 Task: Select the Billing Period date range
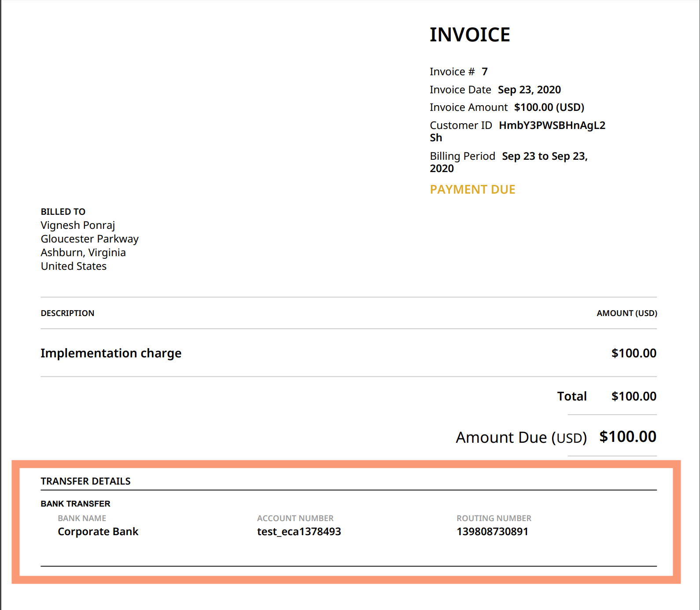[x=544, y=156]
